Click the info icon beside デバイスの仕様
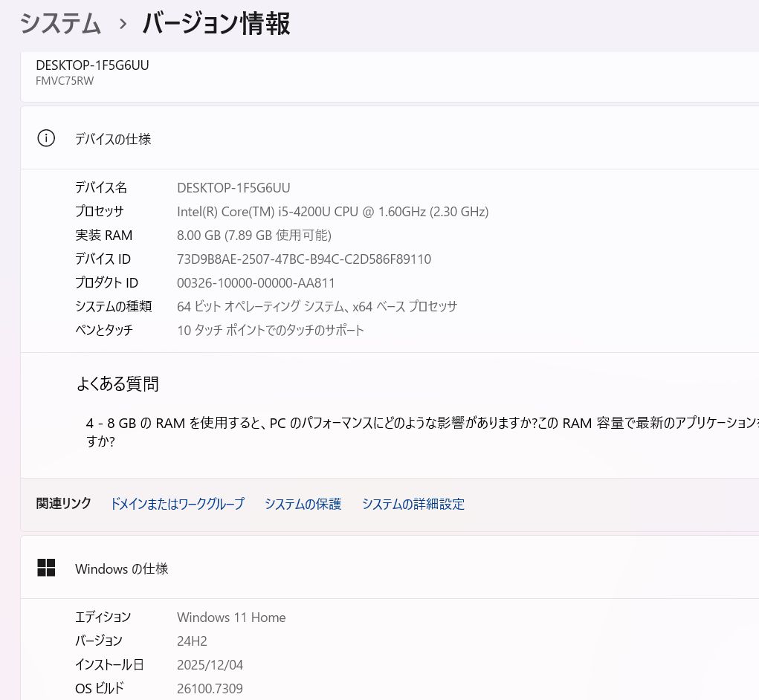Viewport: 759px width, 700px height. pos(46,138)
